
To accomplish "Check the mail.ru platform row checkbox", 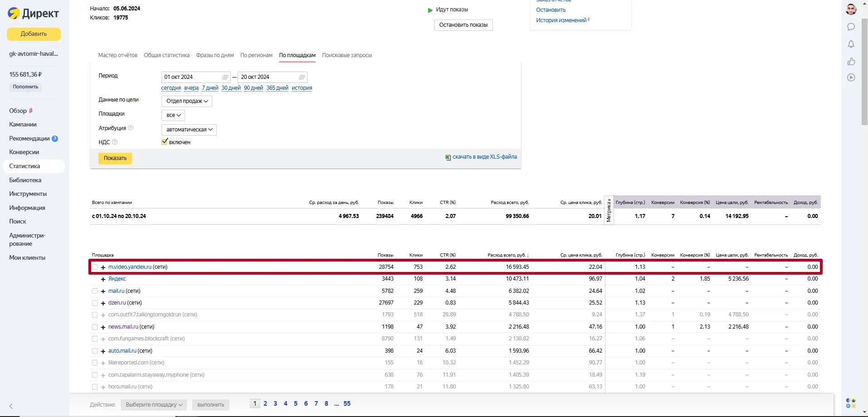I will pyautogui.click(x=95, y=291).
